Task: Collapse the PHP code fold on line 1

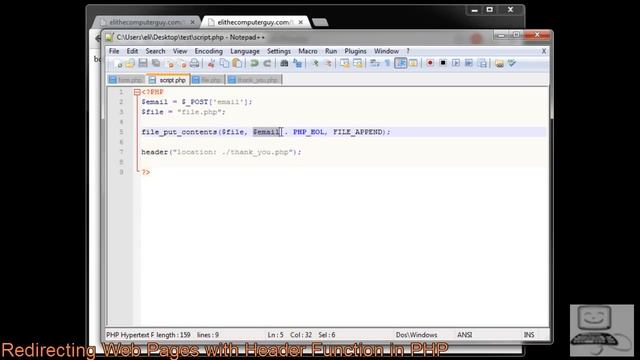Action: 137,92
